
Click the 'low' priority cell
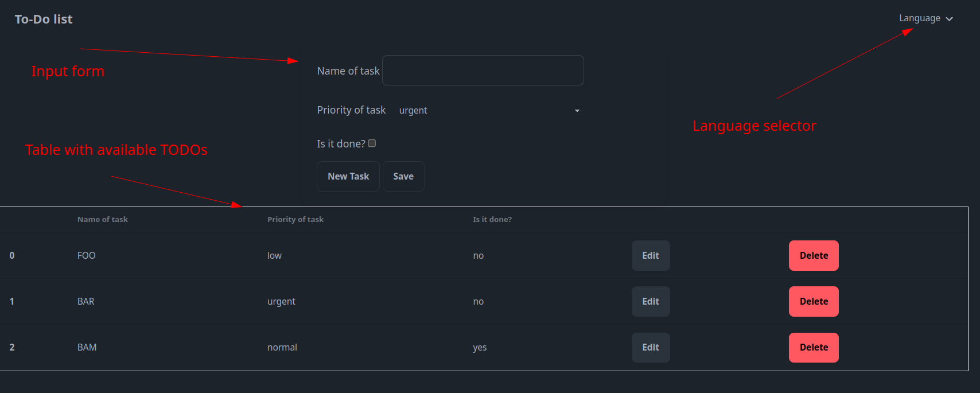point(274,255)
